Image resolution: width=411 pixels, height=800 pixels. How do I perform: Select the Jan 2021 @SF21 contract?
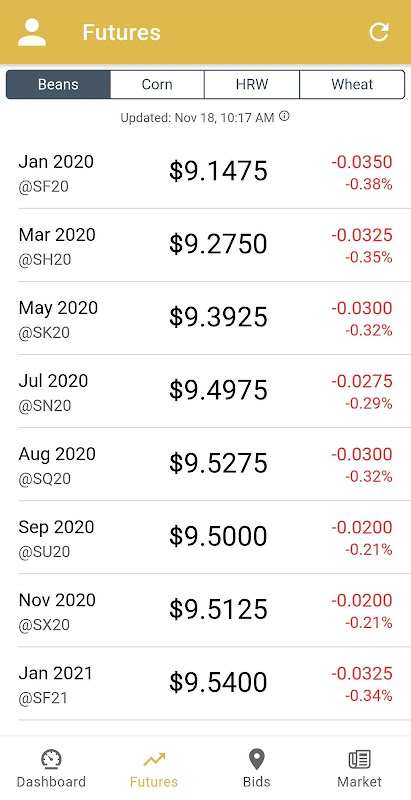tap(206, 683)
